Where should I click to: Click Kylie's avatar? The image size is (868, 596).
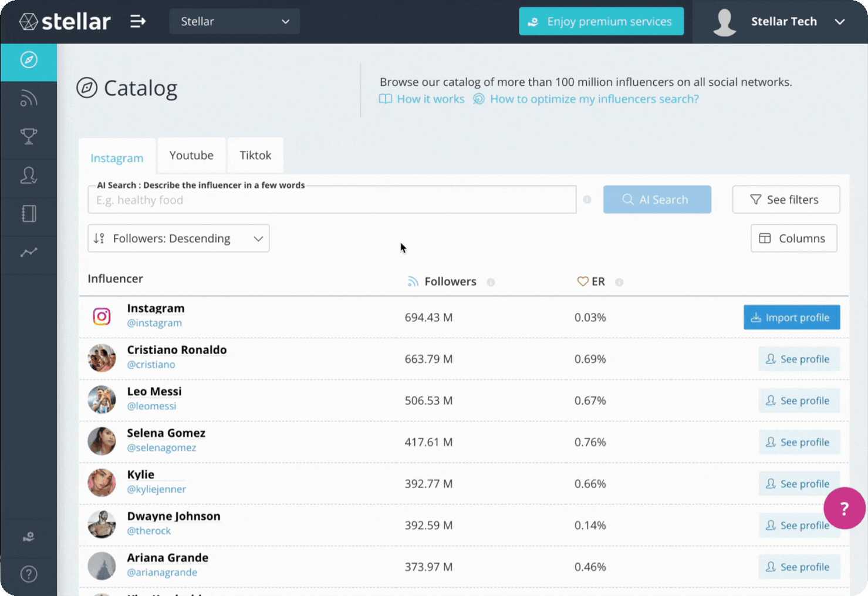point(102,483)
